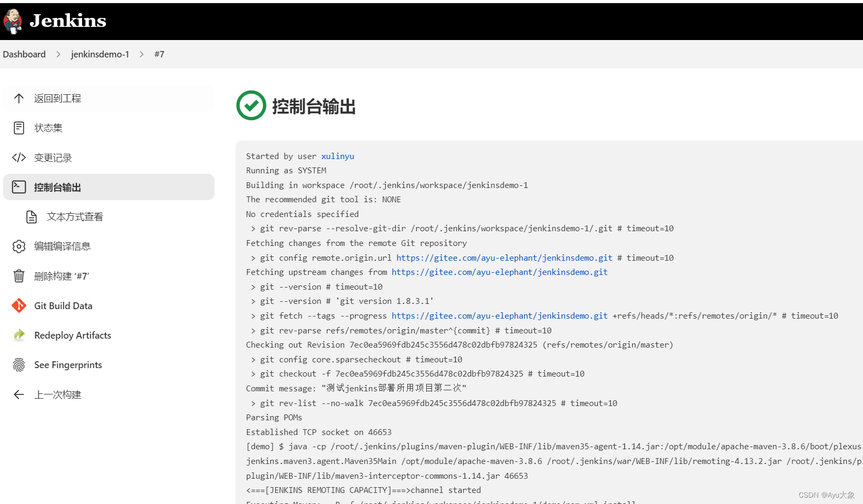
Task: Open gitee URL in git config remote.origin.url line
Action: click(504, 258)
